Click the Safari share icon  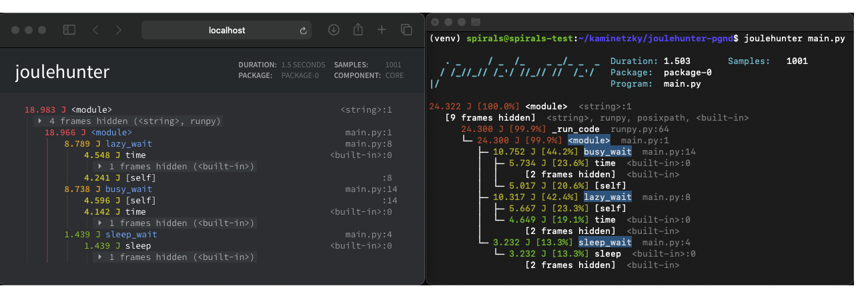tap(358, 29)
